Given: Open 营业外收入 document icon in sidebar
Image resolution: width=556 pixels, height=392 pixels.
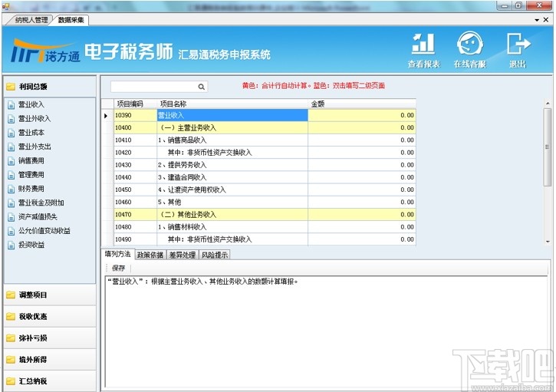Looking at the screenshot, I should coord(12,119).
